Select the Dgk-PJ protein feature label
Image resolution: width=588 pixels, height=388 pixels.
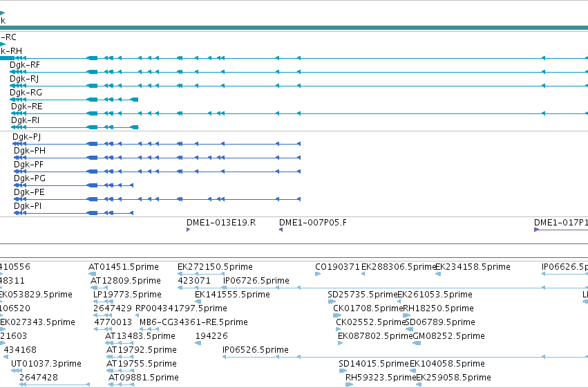click(x=27, y=137)
